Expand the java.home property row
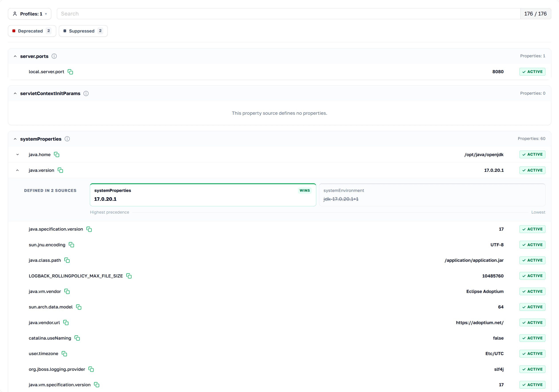Screen dimensions: 559x392 tap(17, 155)
